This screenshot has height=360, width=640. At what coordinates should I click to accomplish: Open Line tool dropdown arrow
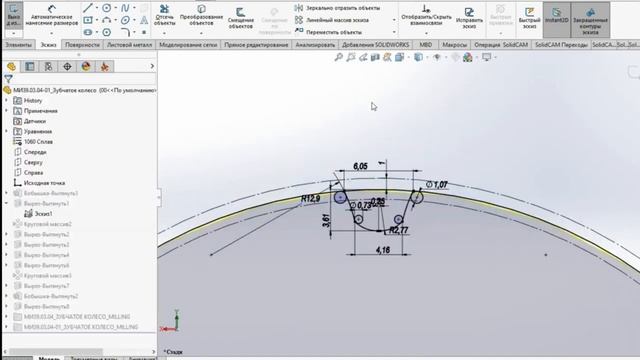[97, 8]
